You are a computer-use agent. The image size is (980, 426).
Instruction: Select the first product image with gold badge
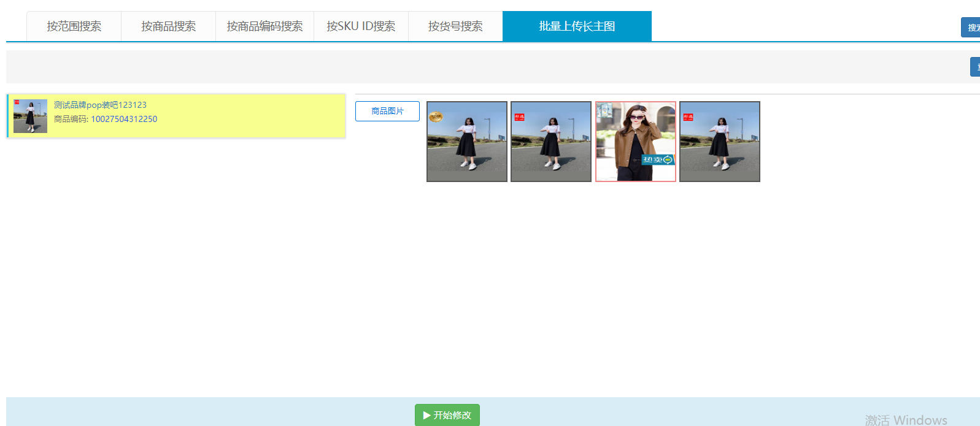point(467,142)
